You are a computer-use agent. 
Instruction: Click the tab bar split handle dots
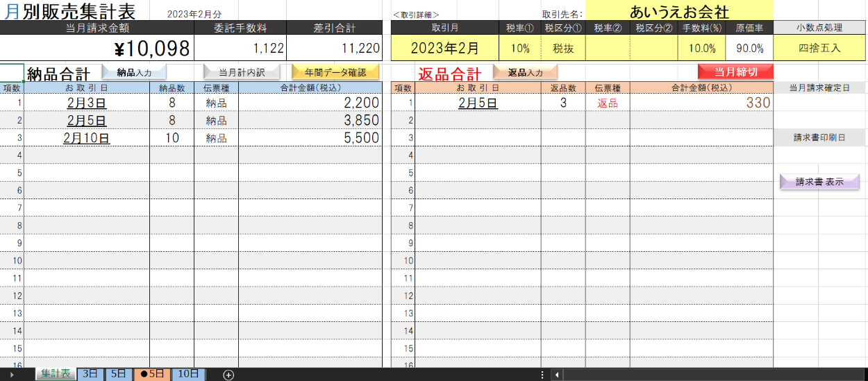542,374
